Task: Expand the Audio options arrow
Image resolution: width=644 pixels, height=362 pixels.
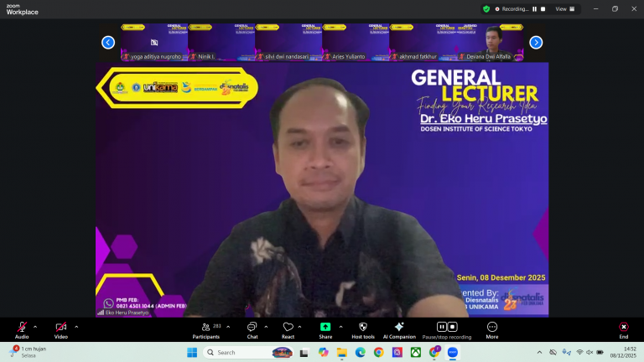Action: [x=35, y=327]
